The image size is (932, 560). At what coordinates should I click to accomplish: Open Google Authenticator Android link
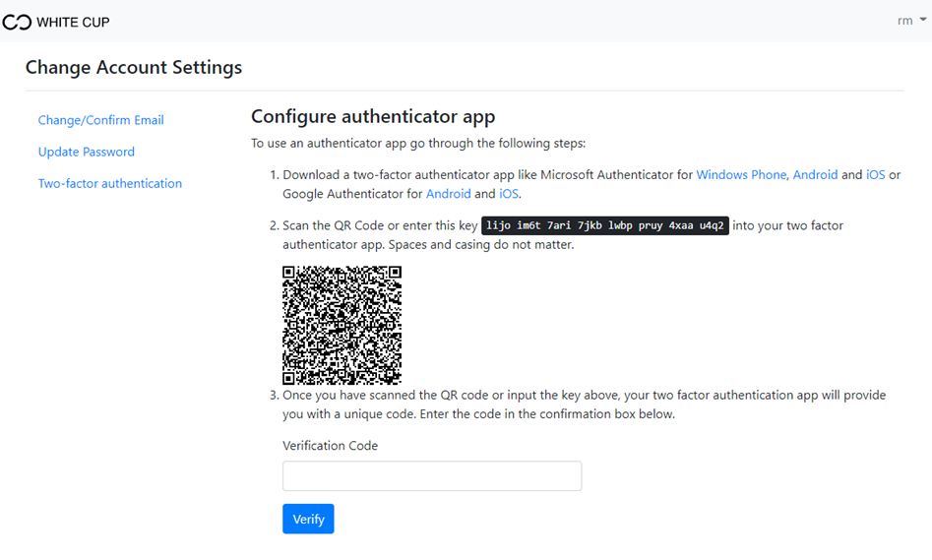pos(448,194)
